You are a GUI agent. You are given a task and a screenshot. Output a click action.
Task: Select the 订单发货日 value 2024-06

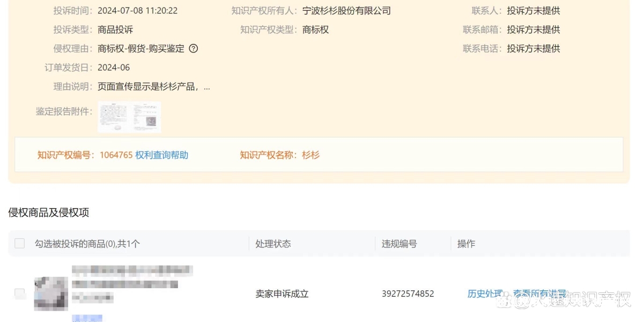click(x=114, y=68)
